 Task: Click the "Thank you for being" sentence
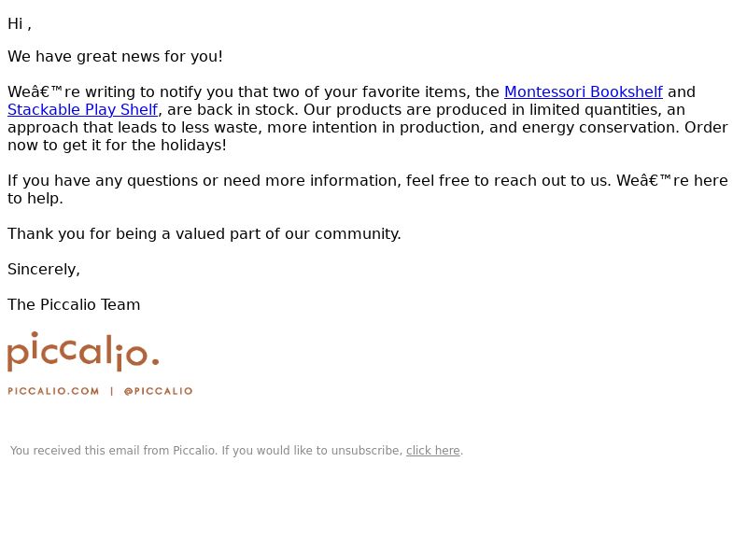point(204,234)
